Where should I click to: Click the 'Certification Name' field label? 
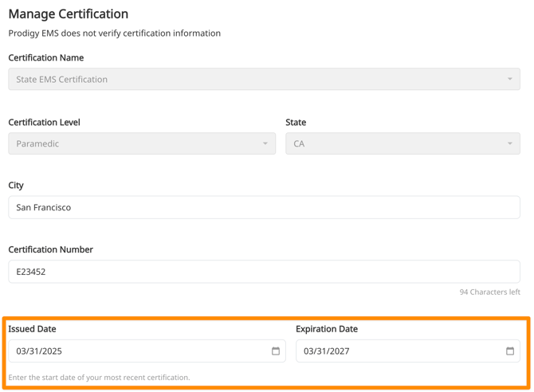click(x=45, y=57)
